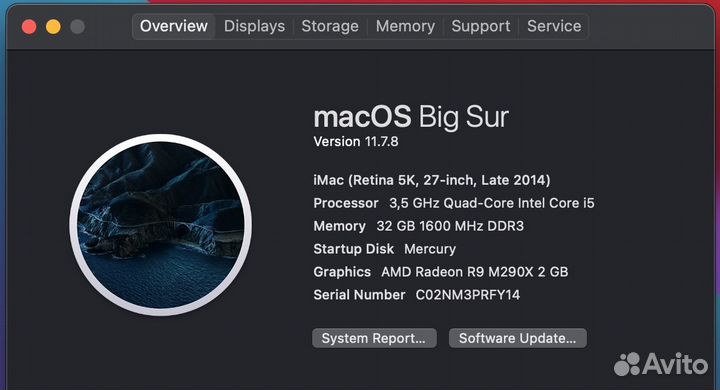Screen dimensions: 720x390
Task: Open the System Report button
Action: click(374, 338)
